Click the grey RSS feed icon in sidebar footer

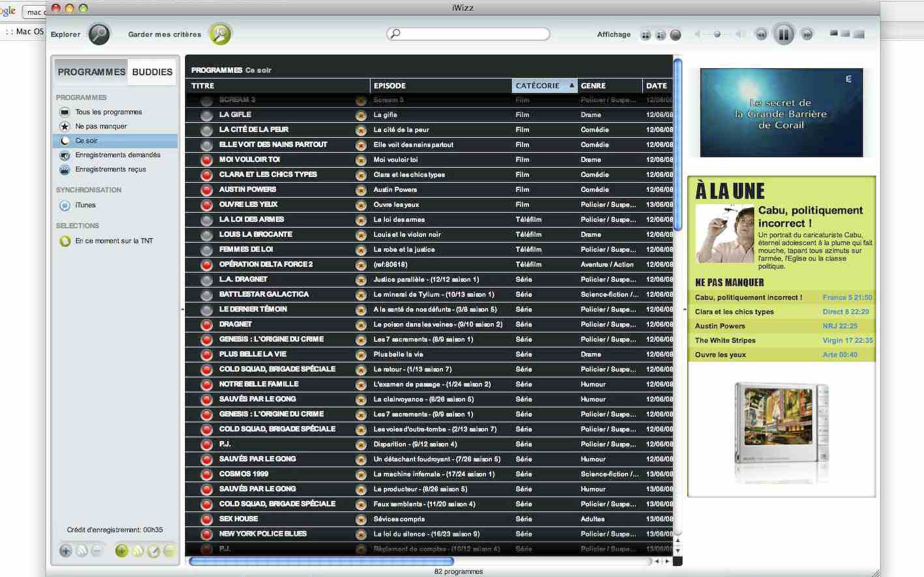tap(82, 551)
